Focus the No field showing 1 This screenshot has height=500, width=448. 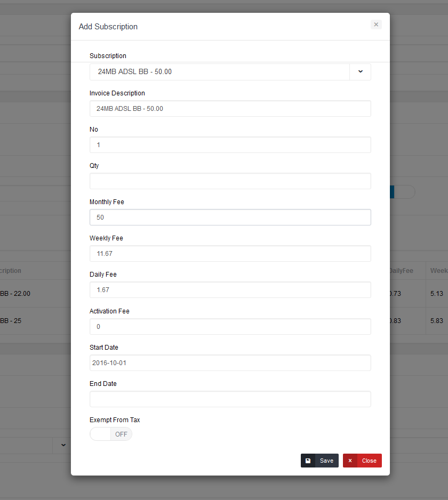tap(230, 144)
